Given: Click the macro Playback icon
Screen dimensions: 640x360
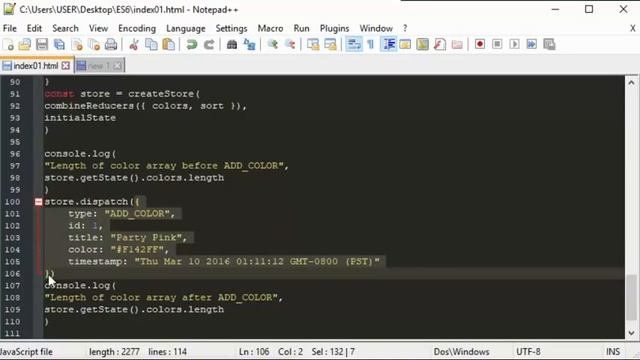Looking at the screenshot, I should pos(514,44).
